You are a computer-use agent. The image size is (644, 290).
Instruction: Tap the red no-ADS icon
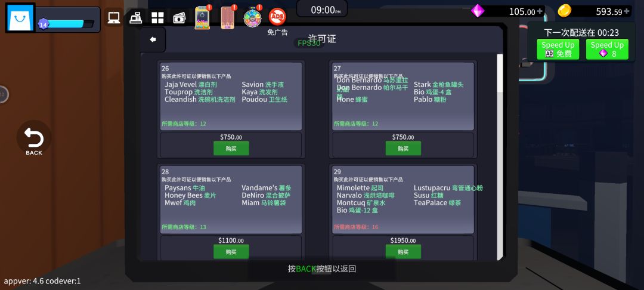(x=277, y=17)
